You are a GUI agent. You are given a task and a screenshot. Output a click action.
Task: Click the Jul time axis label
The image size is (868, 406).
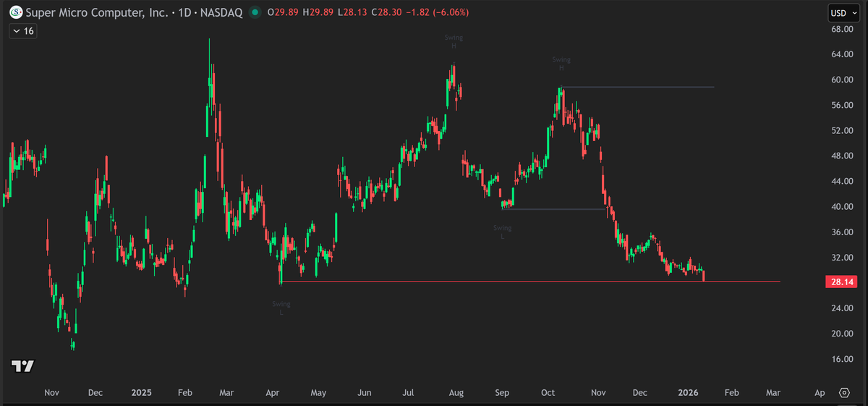(409, 393)
